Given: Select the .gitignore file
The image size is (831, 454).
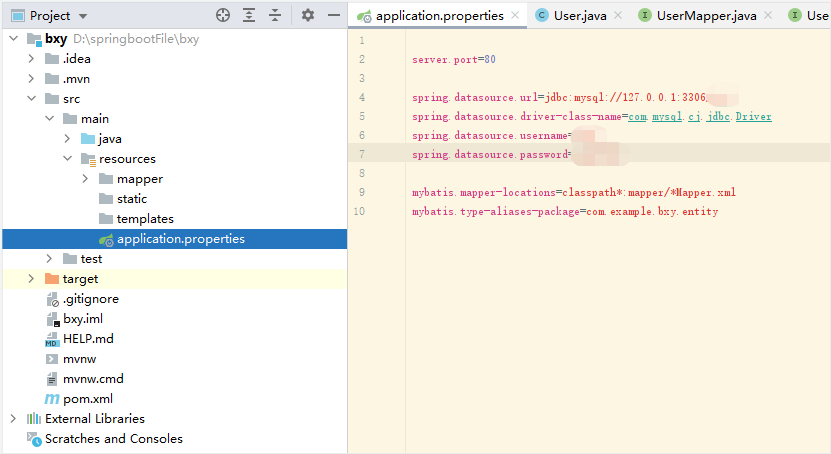Looking at the screenshot, I should [91, 299].
